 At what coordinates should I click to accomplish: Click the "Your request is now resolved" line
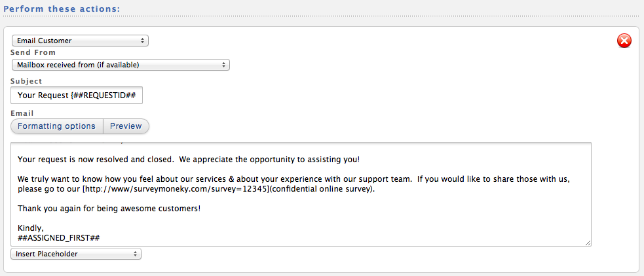(x=189, y=159)
